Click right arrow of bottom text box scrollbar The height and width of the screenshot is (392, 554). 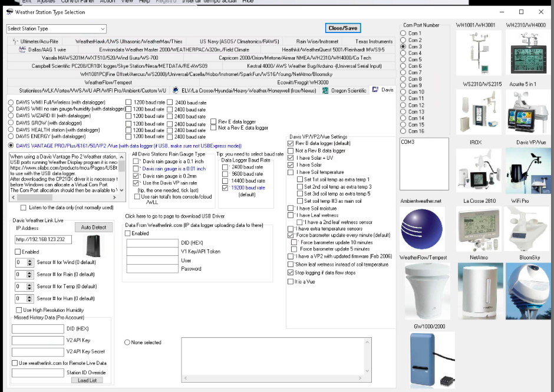click(360, 378)
